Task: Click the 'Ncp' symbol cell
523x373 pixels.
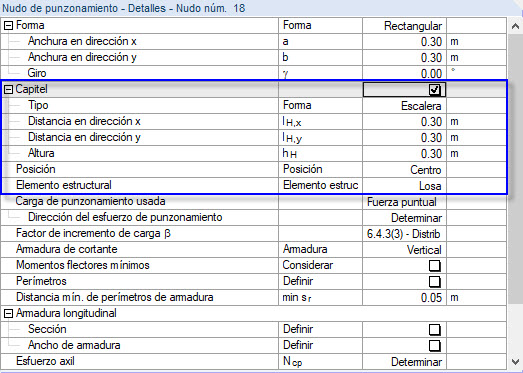Action: [x=321, y=362]
